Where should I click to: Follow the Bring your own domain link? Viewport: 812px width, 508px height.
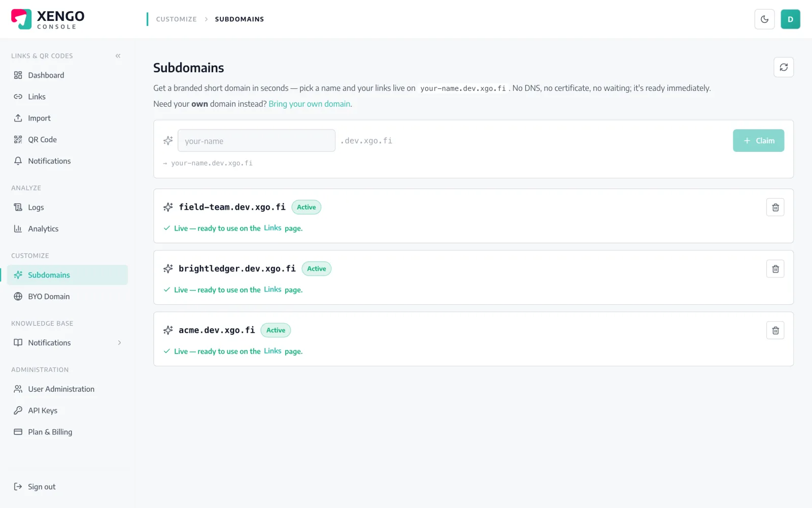(310, 104)
